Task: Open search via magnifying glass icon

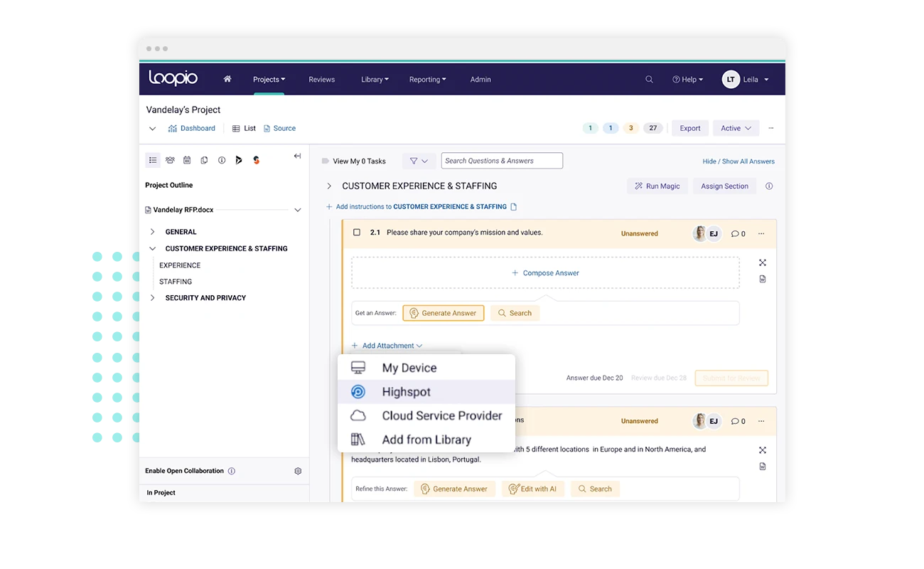Action: (x=649, y=80)
